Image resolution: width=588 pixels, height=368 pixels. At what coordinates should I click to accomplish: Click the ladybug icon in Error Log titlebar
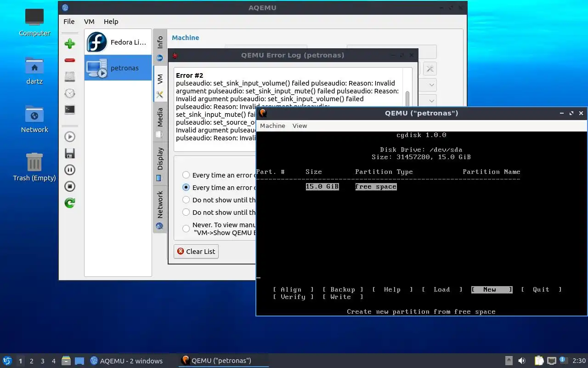(175, 55)
